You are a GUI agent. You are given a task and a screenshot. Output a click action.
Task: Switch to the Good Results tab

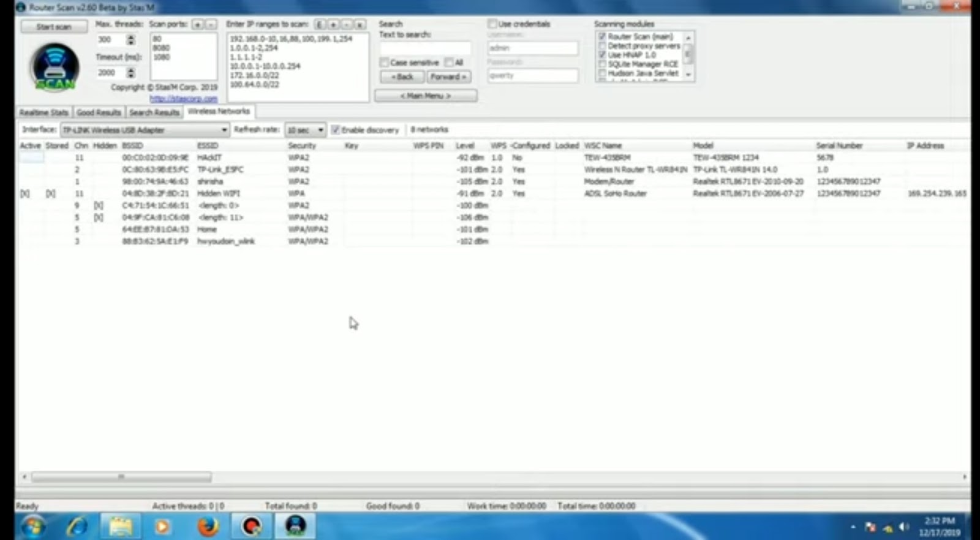click(x=99, y=113)
